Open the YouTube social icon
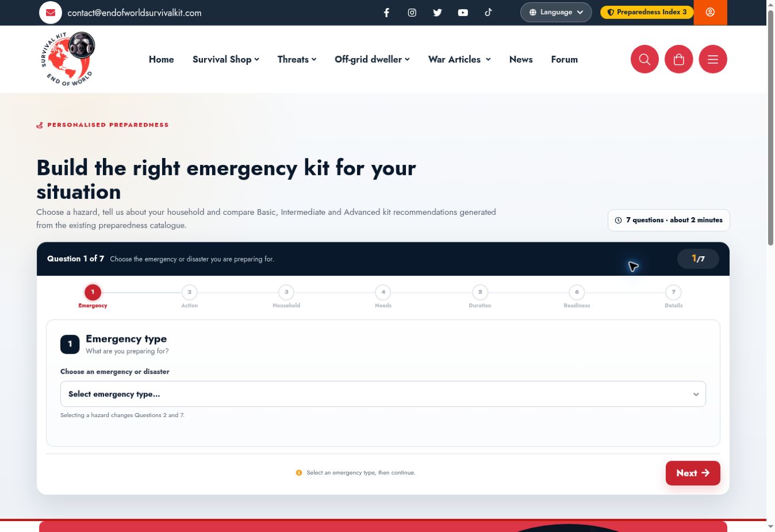Viewport: 775px width, 532px height. 463,13
